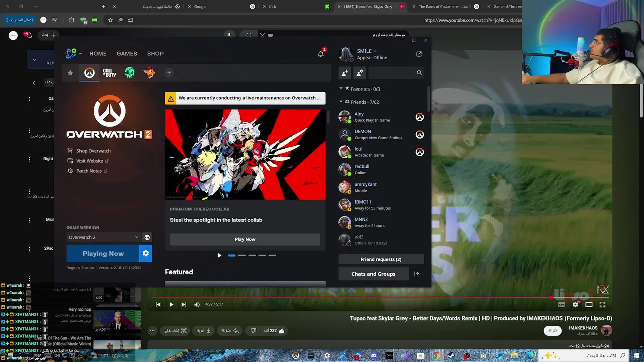Click the friends search magnifier icon

(x=419, y=73)
